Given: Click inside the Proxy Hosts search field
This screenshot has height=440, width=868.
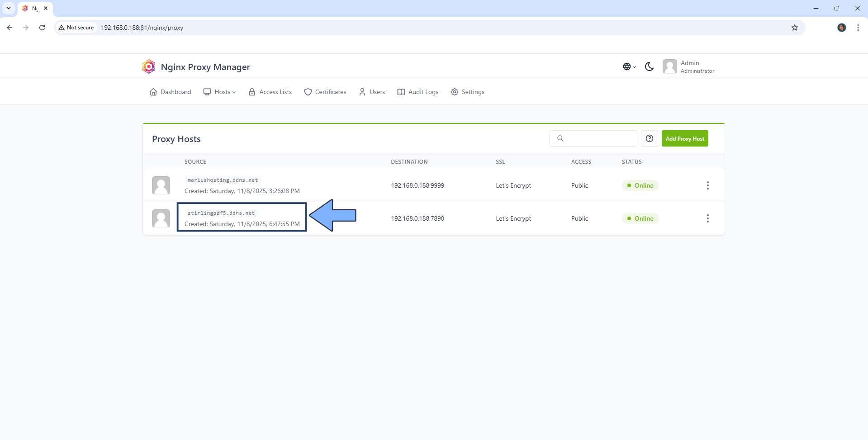Looking at the screenshot, I should [597, 138].
